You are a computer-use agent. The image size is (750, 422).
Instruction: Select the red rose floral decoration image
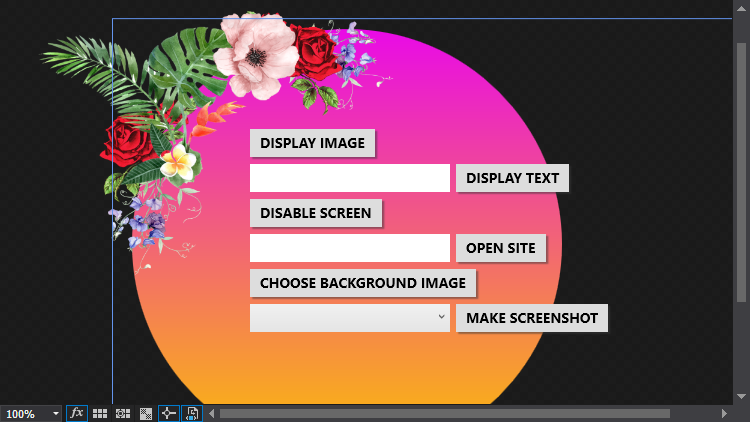(127, 142)
